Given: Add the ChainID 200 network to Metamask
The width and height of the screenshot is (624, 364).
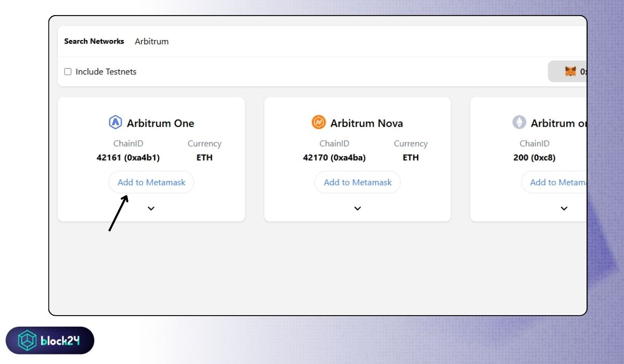Looking at the screenshot, I should tap(554, 183).
